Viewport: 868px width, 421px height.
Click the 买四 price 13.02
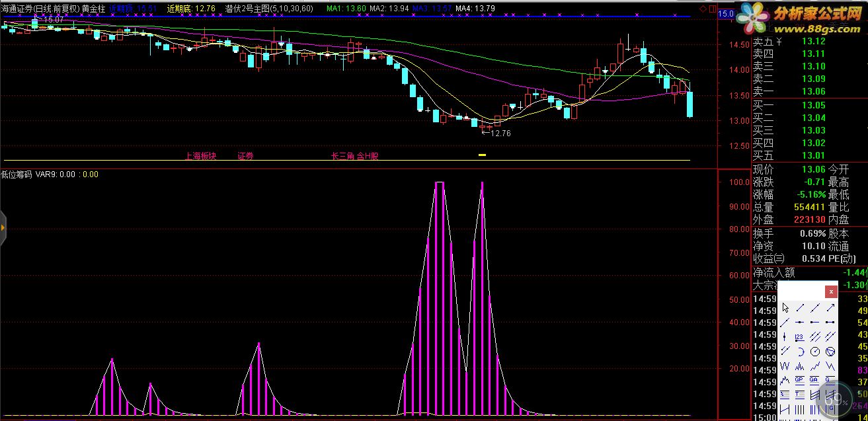click(813, 143)
